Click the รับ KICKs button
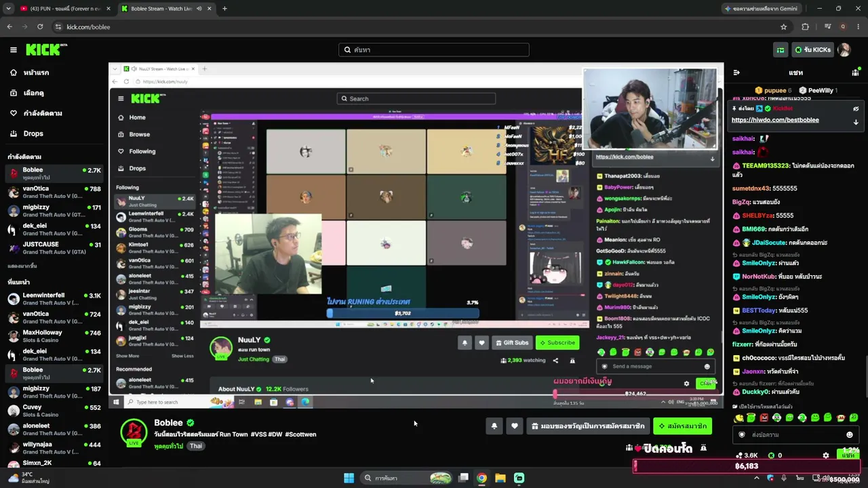 tap(812, 49)
